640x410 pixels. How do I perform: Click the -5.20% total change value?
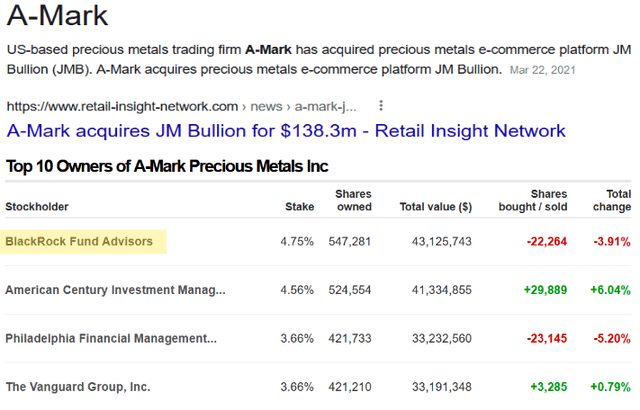pyautogui.click(x=612, y=339)
